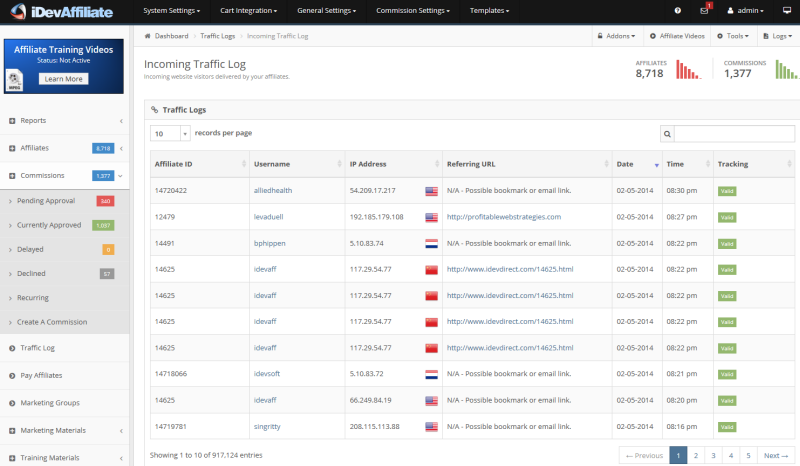The width and height of the screenshot is (800, 466).
Task: Expand the Training Materials section
Action: pyautogui.click(x=121, y=458)
